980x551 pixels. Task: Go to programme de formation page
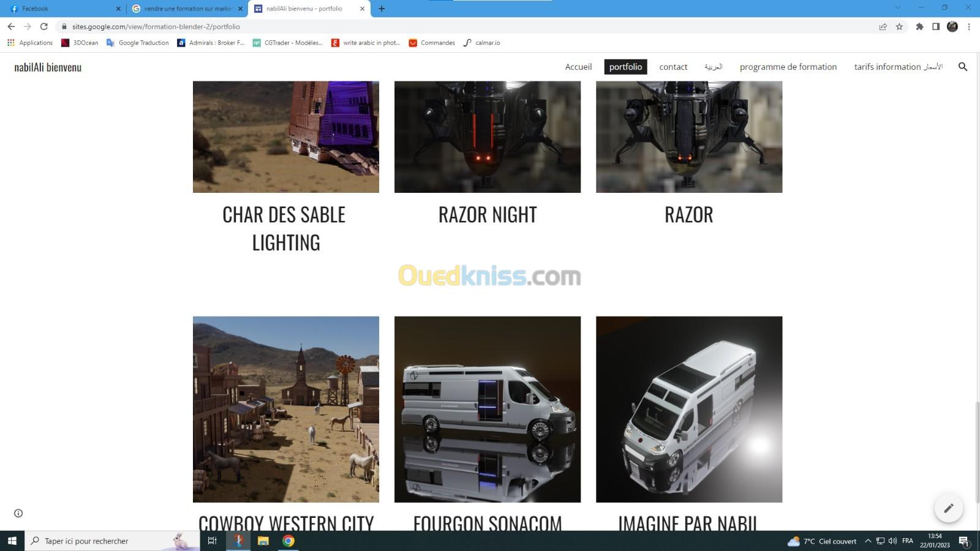click(788, 67)
